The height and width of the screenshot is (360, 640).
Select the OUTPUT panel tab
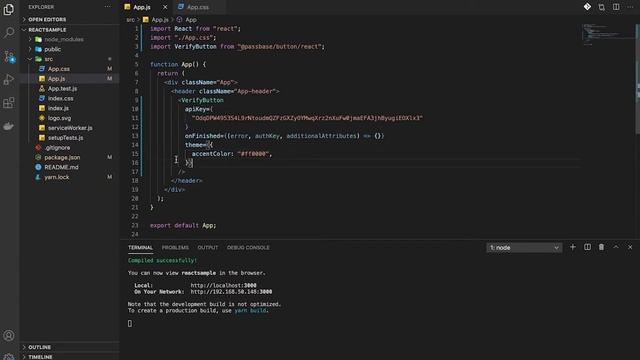pyautogui.click(x=208, y=247)
